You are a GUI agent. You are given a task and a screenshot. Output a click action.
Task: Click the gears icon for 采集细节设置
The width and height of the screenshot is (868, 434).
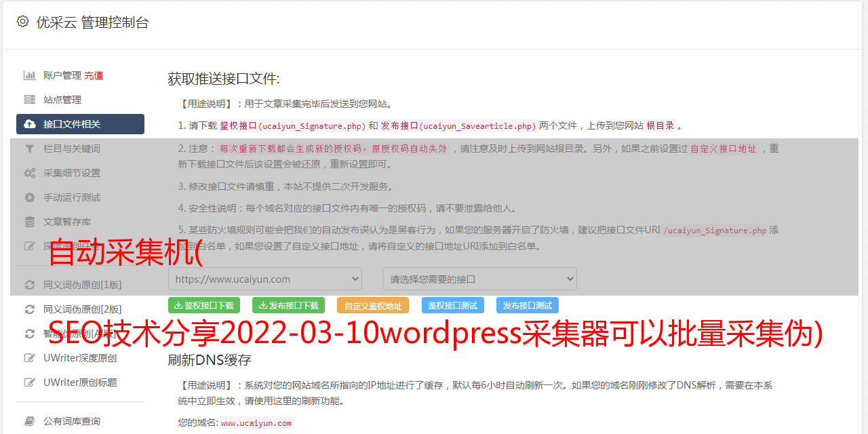(30, 173)
